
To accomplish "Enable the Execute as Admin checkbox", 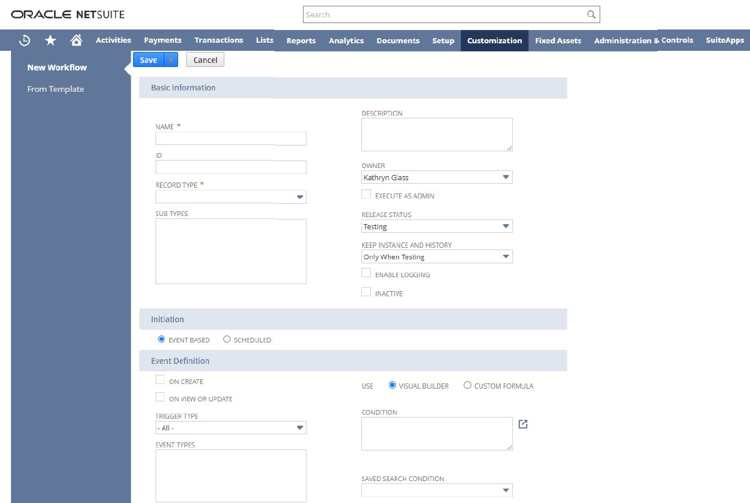I will pos(366,195).
